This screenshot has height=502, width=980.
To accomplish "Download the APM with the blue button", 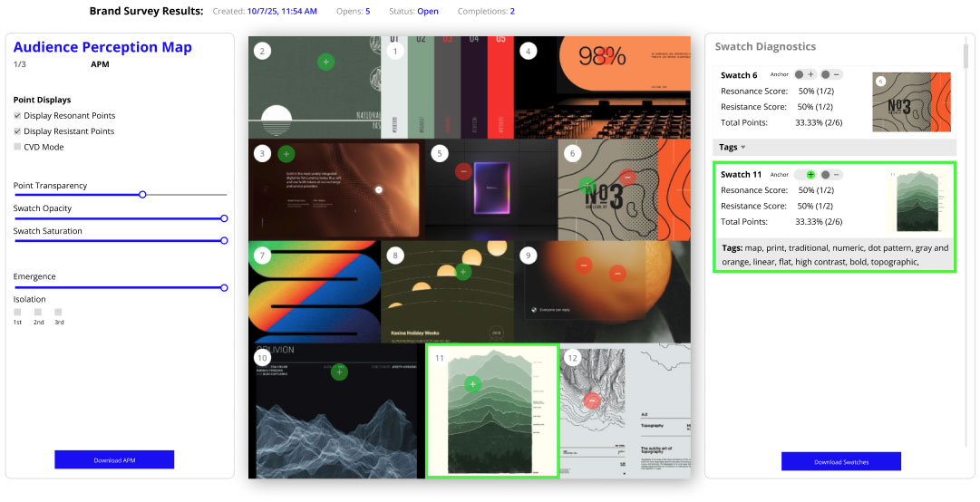I will pyautogui.click(x=114, y=460).
